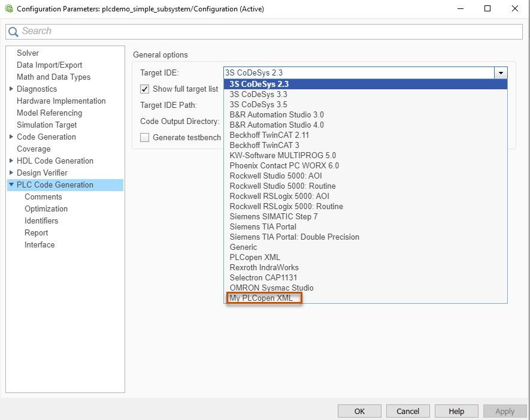Toggle Show full target list checkbox

click(x=145, y=89)
